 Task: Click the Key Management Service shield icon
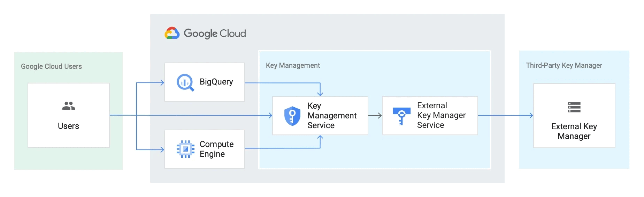click(x=292, y=116)
